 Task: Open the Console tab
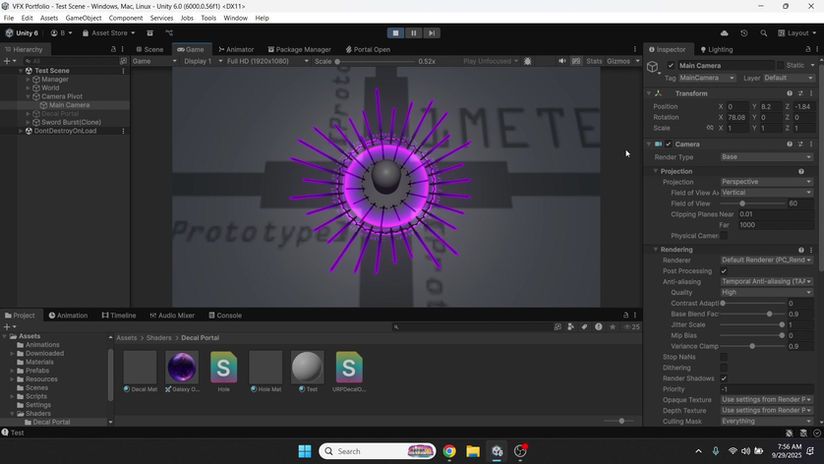pos(225,315)
